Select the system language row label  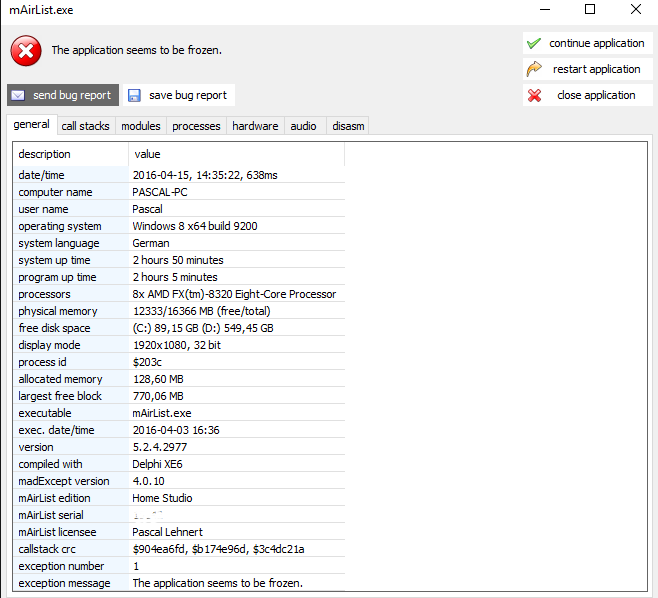click(x=59, y=243)
